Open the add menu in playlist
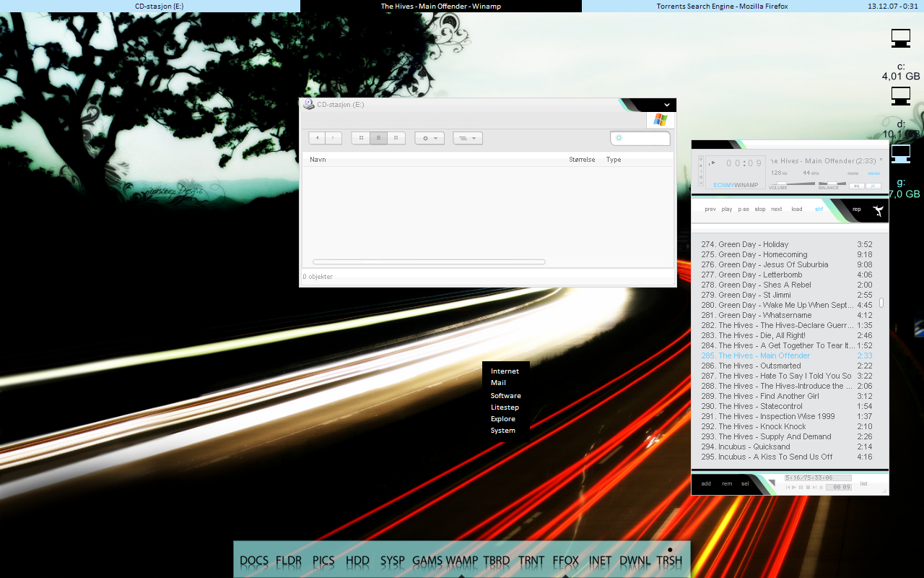Viewport: 924px width, 578px height. pos(706,483)
